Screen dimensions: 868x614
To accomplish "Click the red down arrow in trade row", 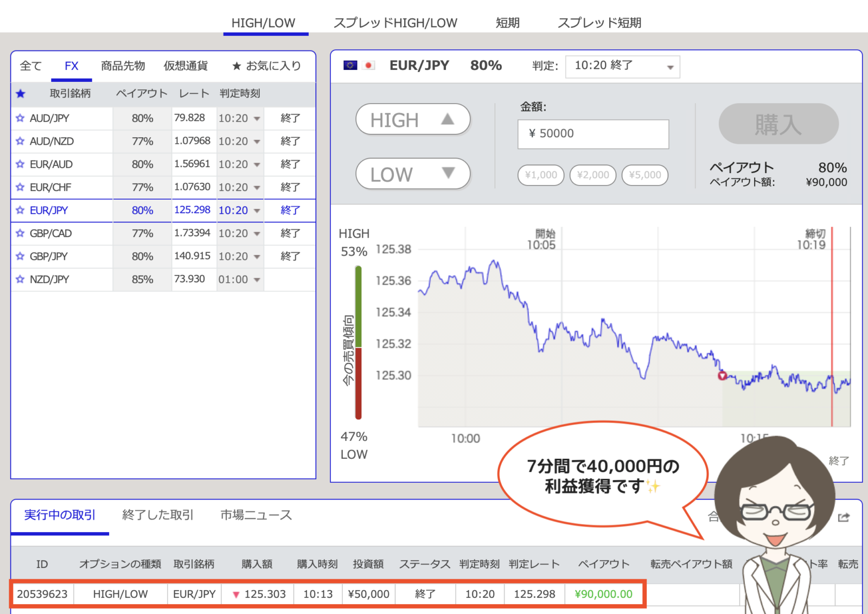I will click(236, 594).
